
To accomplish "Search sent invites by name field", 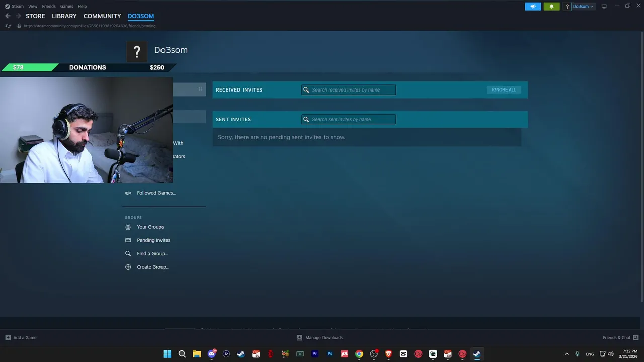I will click(349, 119).
